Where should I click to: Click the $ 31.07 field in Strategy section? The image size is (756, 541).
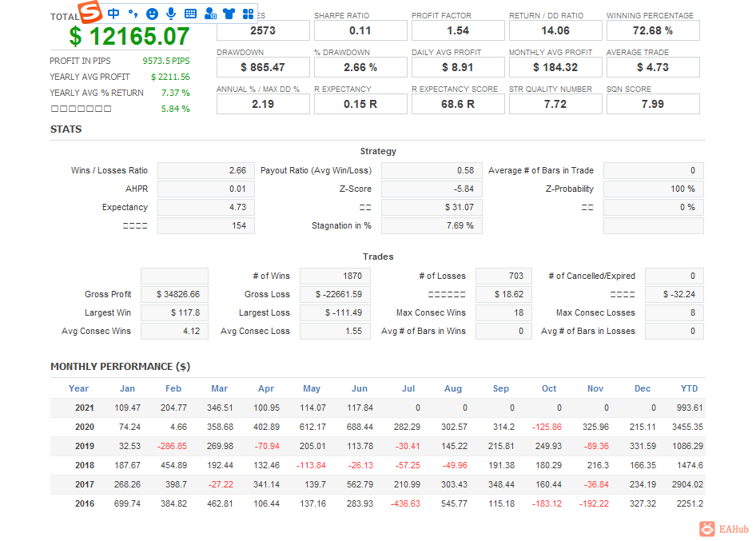pyautogui.click(x=432, y=207)
